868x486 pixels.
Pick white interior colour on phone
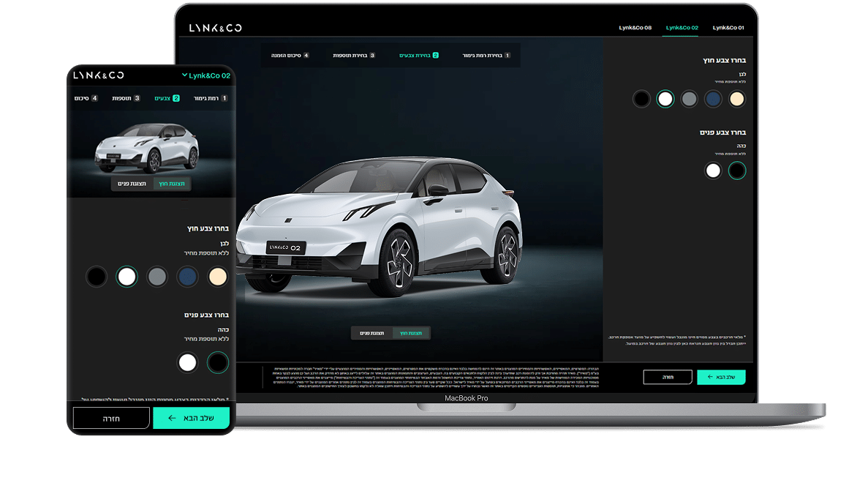[x=188, y=363]
